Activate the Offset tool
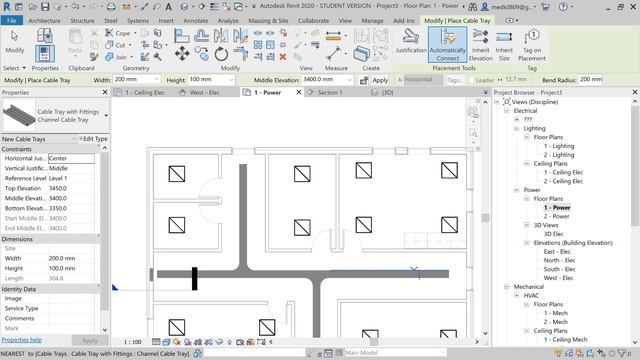Screen dimensions: 640x360 (x=202, y=36)
